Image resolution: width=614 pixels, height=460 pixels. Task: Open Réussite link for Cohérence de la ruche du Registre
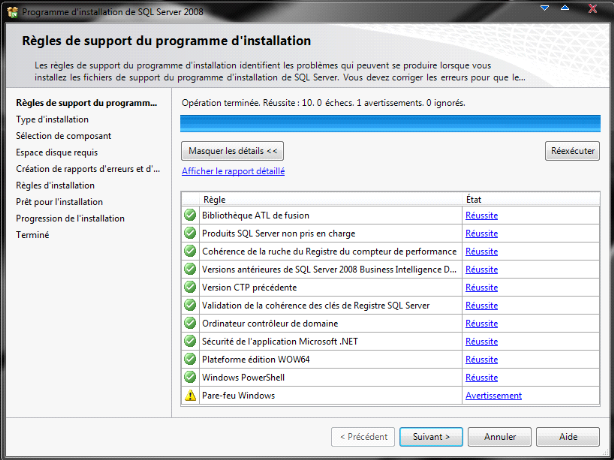(482, 251)
